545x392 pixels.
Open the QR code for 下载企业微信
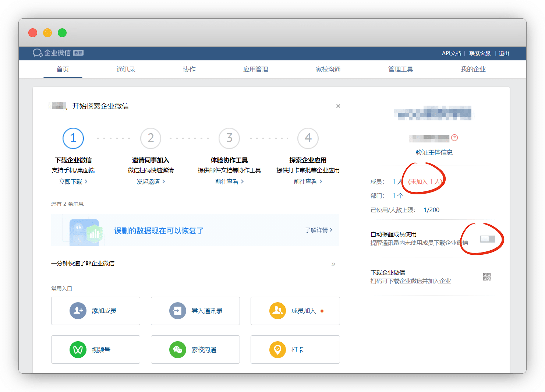point(487,277)
